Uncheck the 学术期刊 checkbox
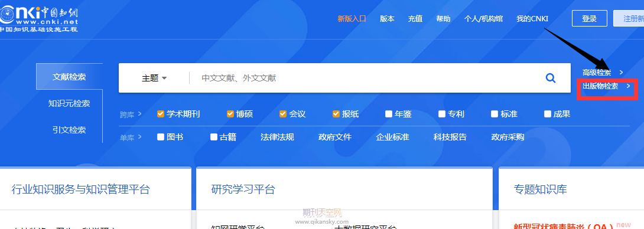Viewport: 644px width, 229px height. pyautogui.click(x=161, y=114)
